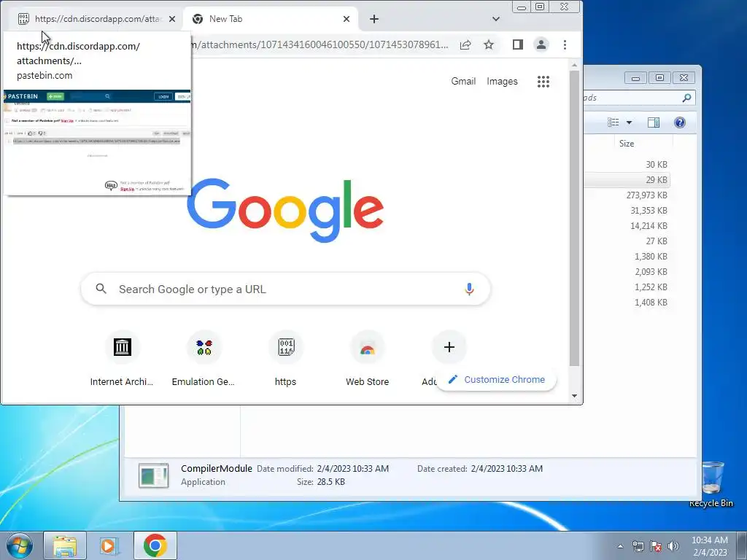Open the Chrome three-dot menu
This screenshot has width=747, height=560.
(565, 44)
